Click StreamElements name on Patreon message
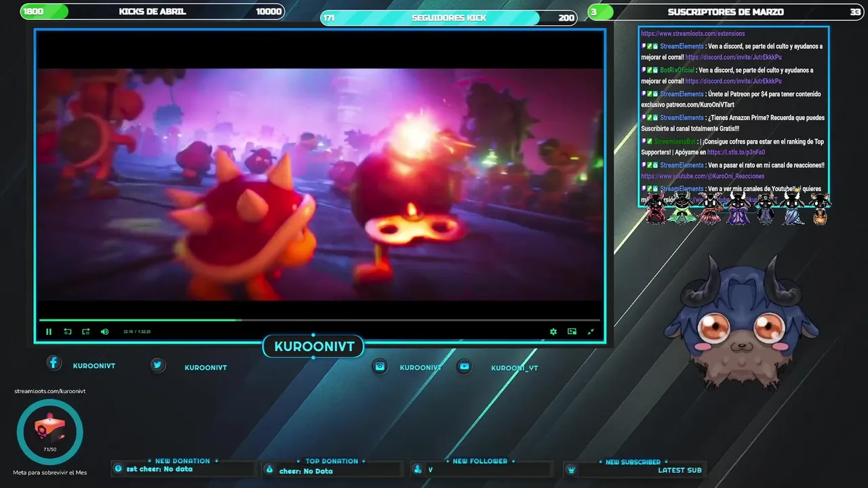 tap(682, 94)
